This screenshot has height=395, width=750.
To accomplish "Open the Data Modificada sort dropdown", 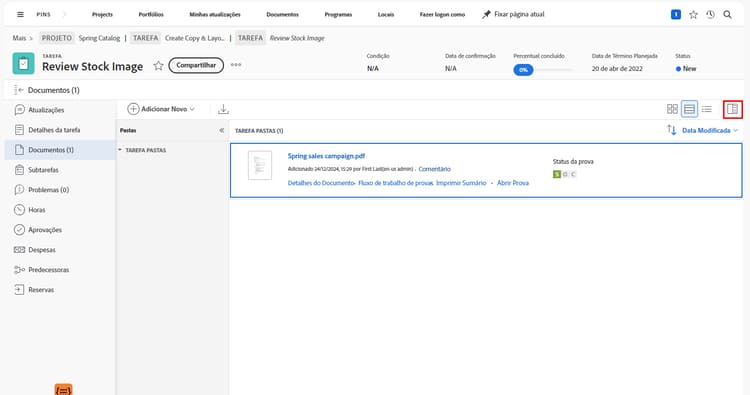I will (x=710, y=130).
